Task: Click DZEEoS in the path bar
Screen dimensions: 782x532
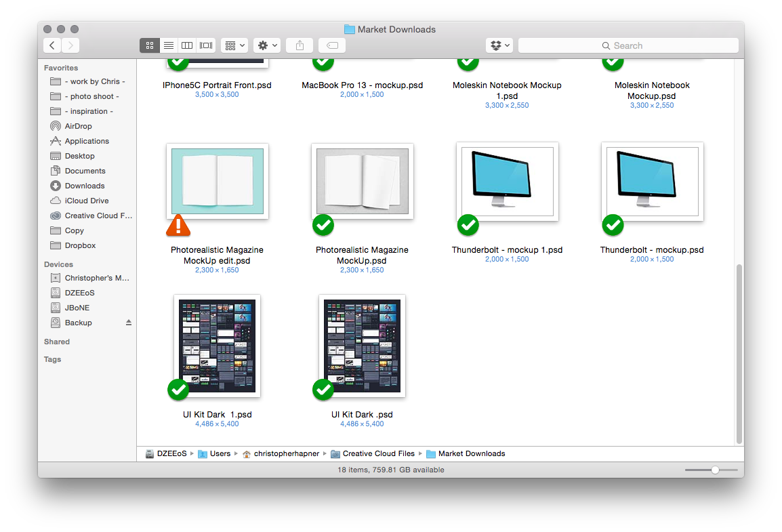Action: pos(166,453)
